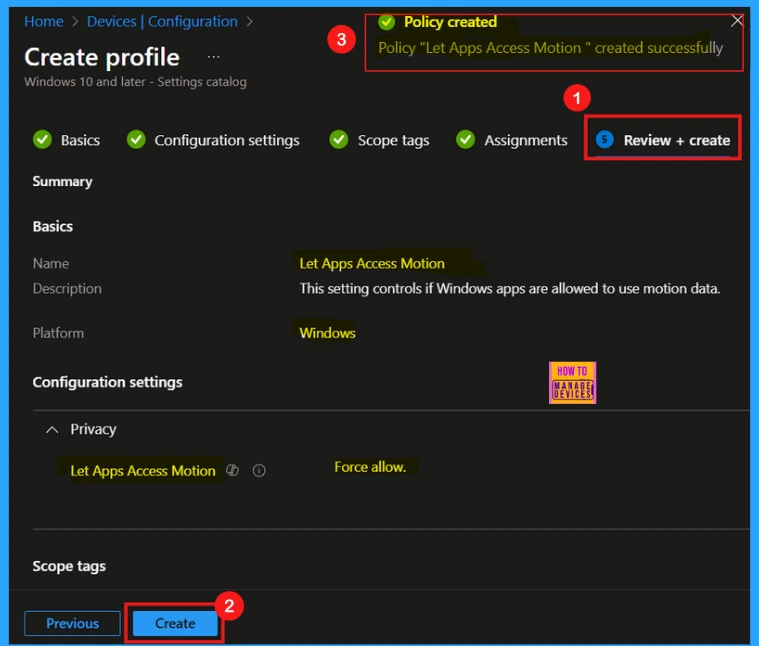Click the subtitle Windows 10 and later - Settings catalog
Screen dimensions: 759x646
pyautogui.click(x=136, y=82)
